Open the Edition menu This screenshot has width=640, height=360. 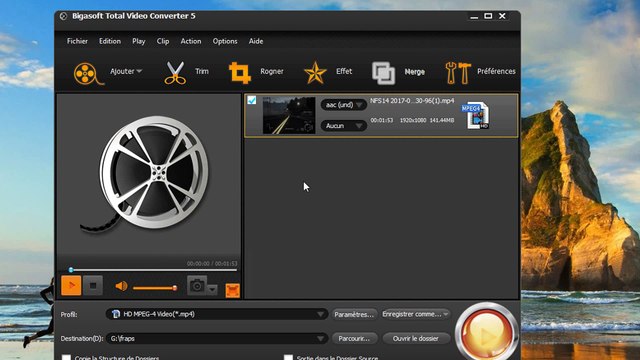(110, 41)
